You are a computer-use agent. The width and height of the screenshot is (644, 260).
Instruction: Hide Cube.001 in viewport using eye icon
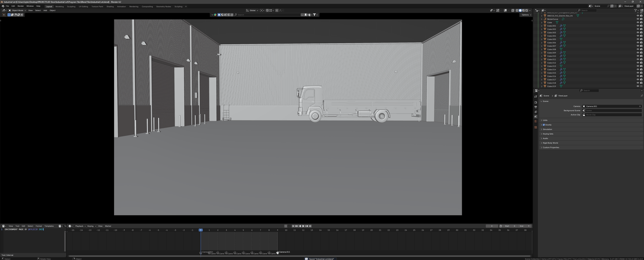[x=637, y=26]
